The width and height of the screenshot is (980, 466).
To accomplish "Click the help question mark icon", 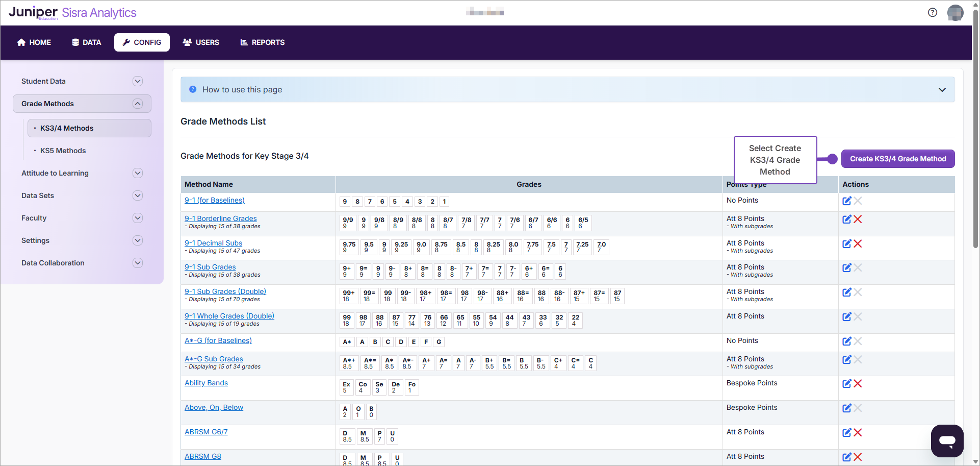I will 933,13.
